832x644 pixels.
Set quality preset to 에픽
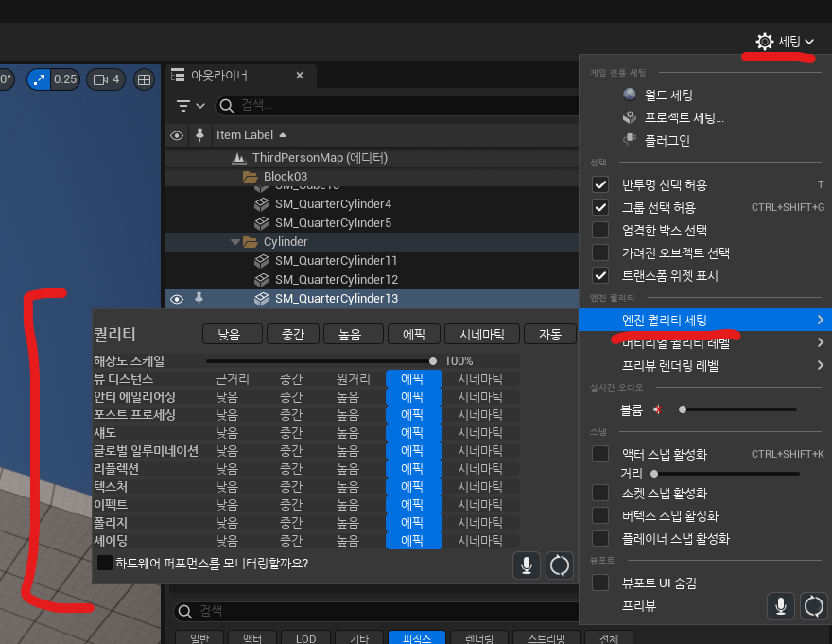pos(414,334)
